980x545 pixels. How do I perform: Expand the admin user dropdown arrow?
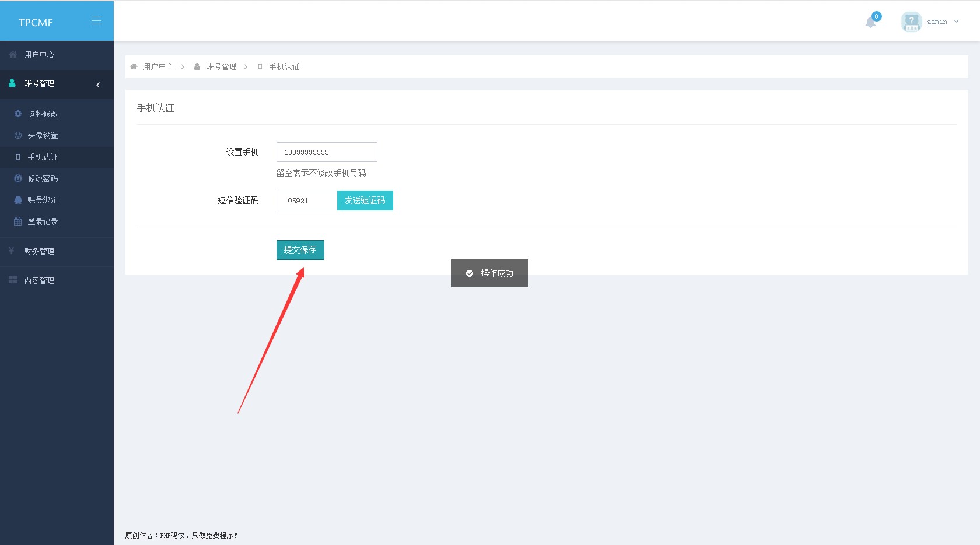click(x=956, y=22)
